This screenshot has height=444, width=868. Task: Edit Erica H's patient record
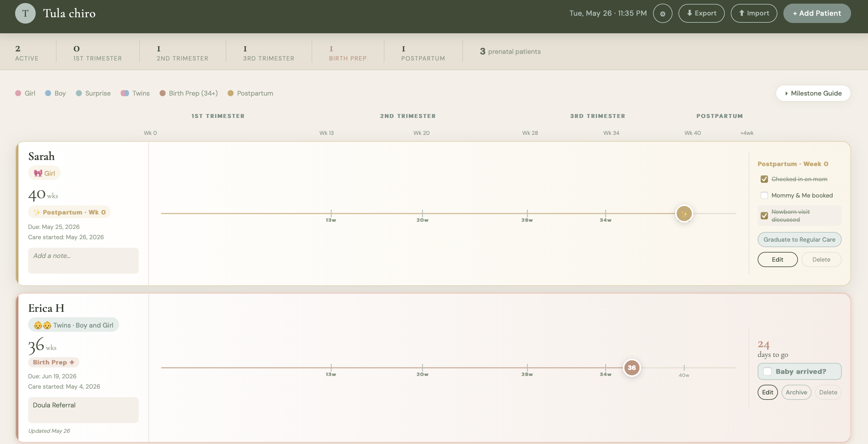click(x=768, y=392)
